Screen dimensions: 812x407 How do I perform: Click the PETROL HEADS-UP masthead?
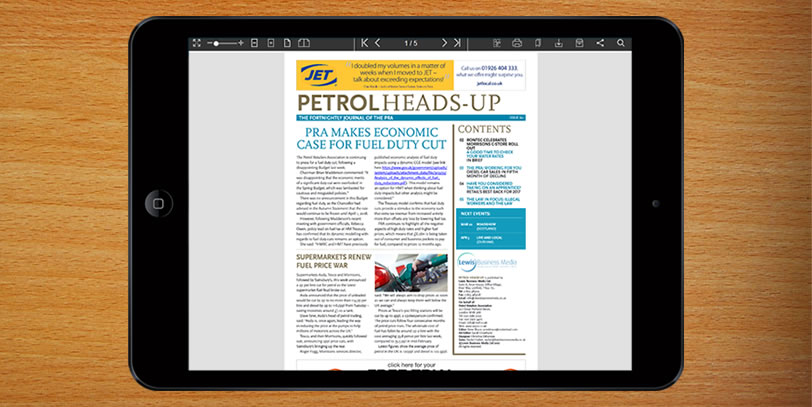tap(399, 103)
